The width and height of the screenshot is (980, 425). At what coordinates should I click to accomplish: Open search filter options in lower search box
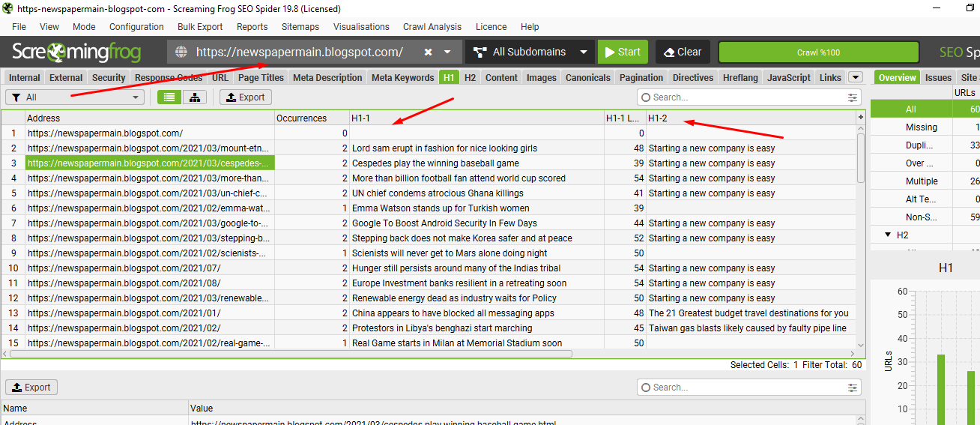[x=853, y=388]
